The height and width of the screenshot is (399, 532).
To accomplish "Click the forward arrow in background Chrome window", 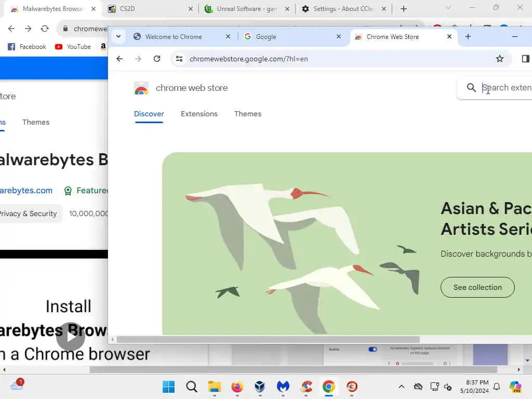I will click(x=28, y=29).
